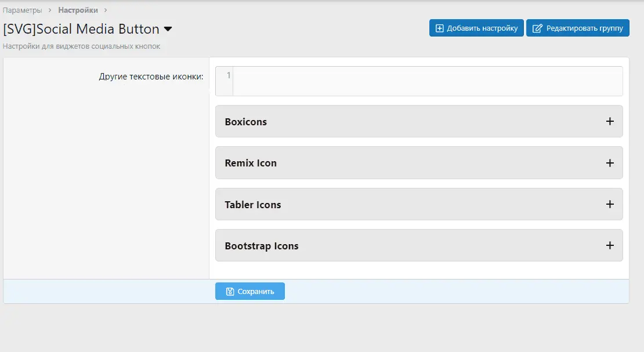Viewport: 644px width, 352px height.
Task: Click the plus-square icon in Добавить настройку
Action: [x=439, y=28]
